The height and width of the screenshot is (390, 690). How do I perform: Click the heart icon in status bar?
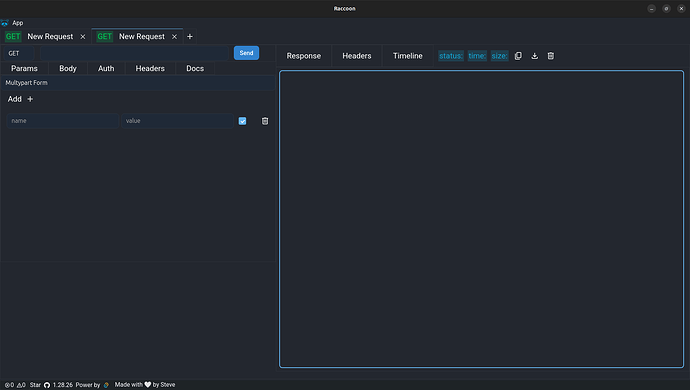(148, 385)
